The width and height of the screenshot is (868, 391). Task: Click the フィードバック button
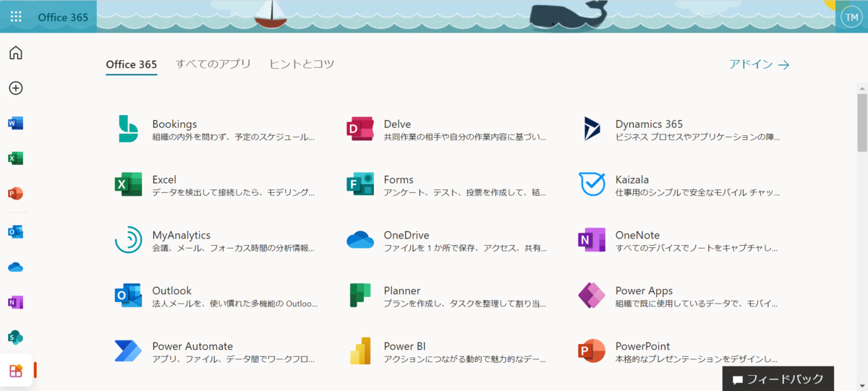(x=778, y=379)
